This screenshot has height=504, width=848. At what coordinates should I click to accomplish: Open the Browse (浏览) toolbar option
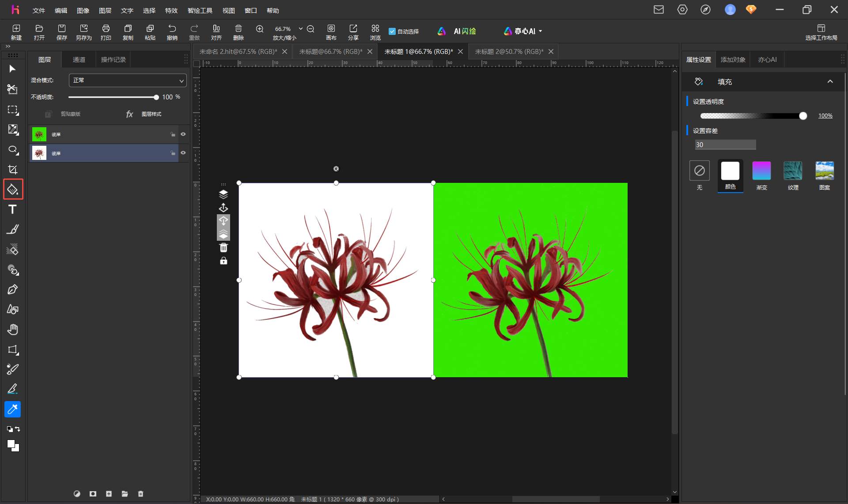[375, 32]
